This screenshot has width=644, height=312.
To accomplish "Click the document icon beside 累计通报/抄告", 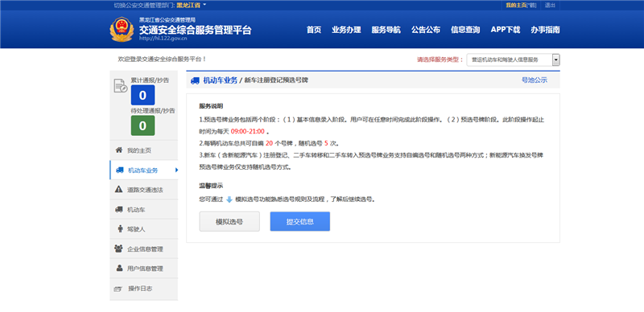I will pyautogui.click(x=120, y=85).
